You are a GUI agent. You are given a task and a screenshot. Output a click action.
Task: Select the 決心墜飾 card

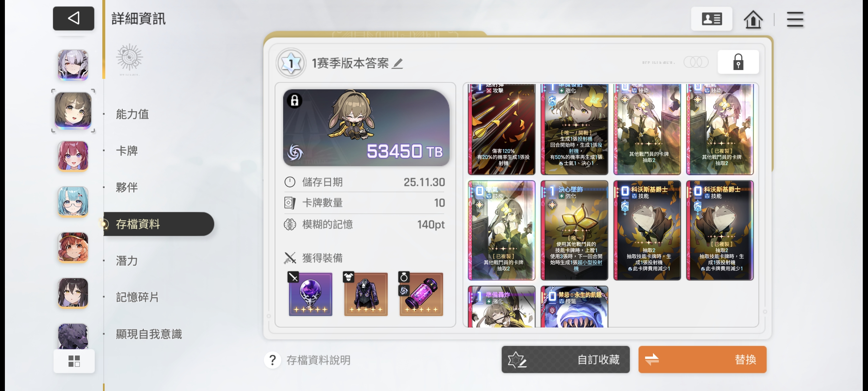[574, 230]
